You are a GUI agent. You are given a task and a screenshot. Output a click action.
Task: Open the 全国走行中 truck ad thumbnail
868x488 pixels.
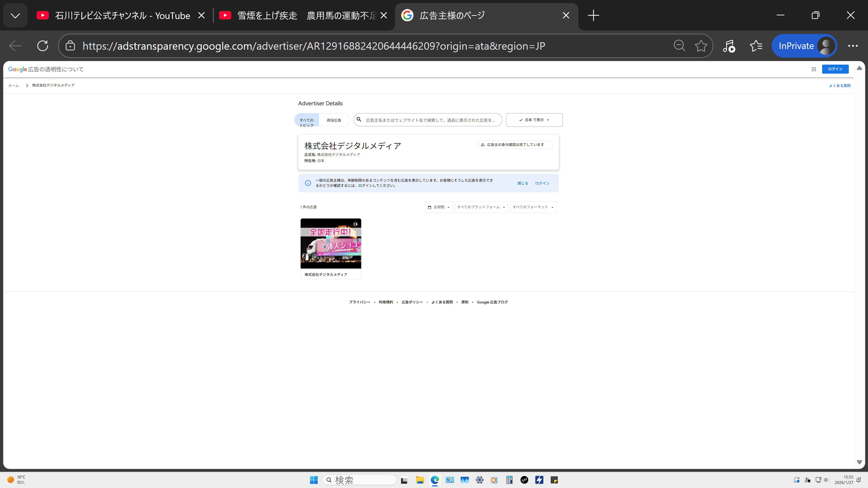(331, 244)
